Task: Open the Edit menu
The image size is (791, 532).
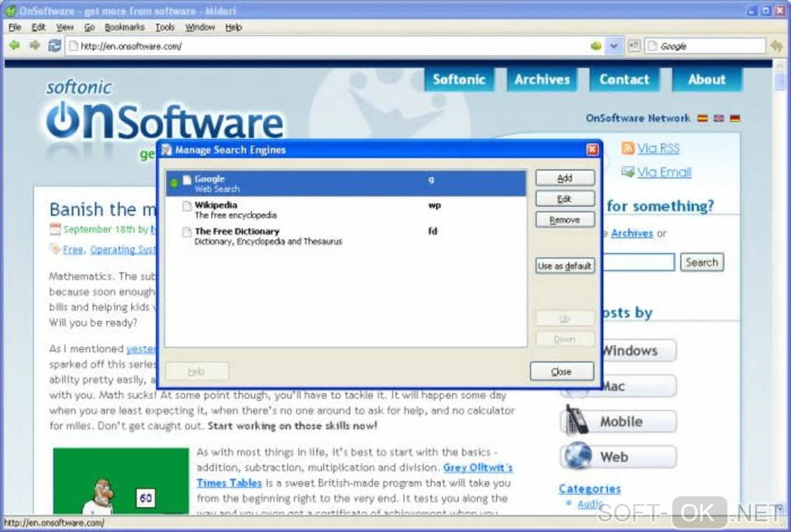Action: (x=38, y=27)
